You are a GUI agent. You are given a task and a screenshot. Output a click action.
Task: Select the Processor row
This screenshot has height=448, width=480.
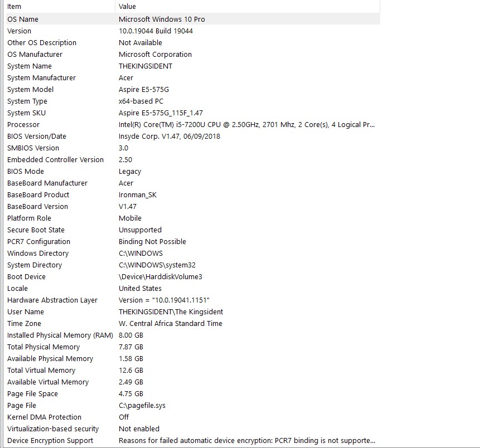[x=193, y=125]
